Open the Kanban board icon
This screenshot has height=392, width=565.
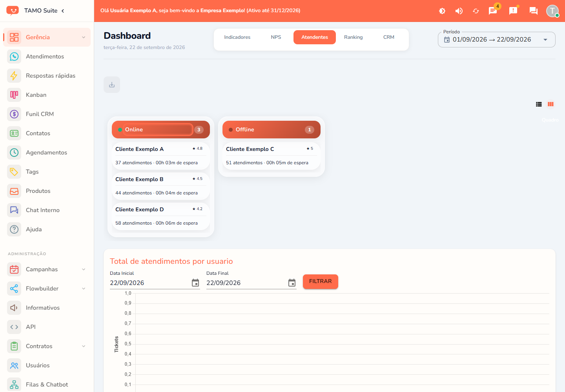point(14,95)
